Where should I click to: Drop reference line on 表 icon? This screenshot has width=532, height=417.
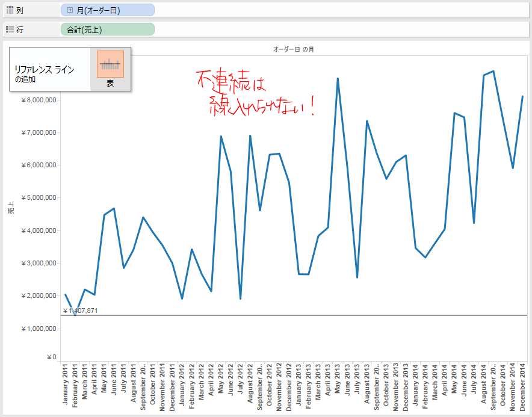(x=110, y=64)
